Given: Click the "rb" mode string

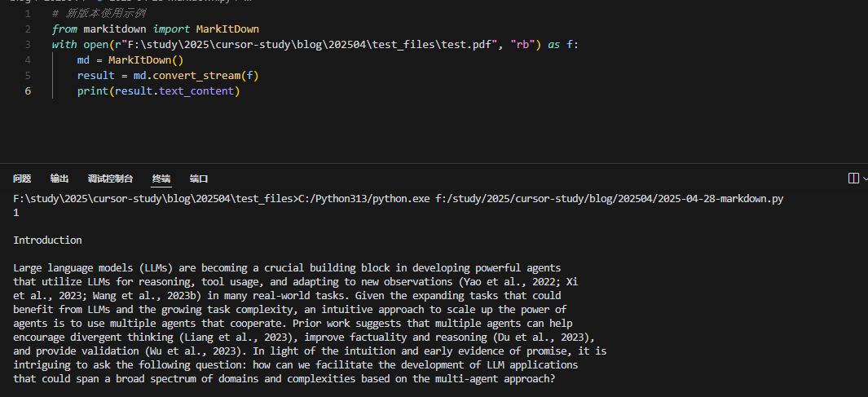Looking at the screenshot, I should [x=522, y=44].
